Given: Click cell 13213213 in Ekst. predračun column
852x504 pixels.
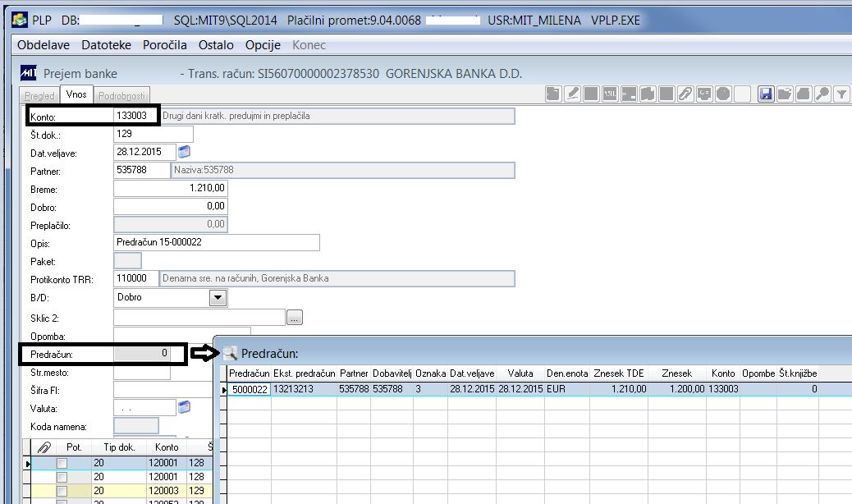Looking at the screenshot, I should pos(305,389).
